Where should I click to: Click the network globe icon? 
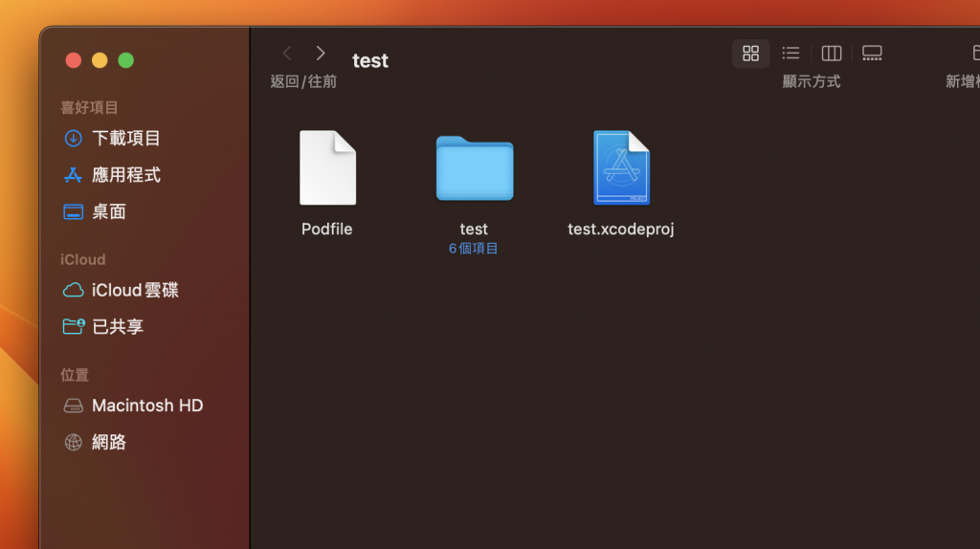pos(73,442)
